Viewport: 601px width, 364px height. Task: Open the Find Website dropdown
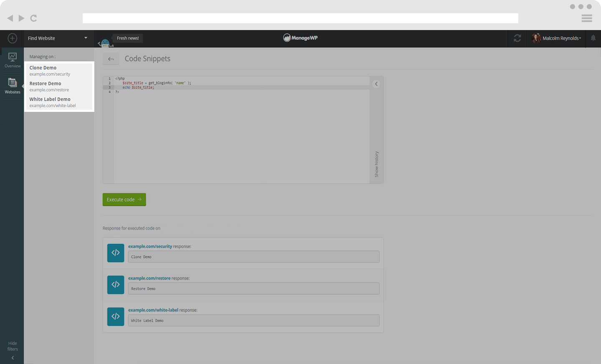[x=58, y=38]
